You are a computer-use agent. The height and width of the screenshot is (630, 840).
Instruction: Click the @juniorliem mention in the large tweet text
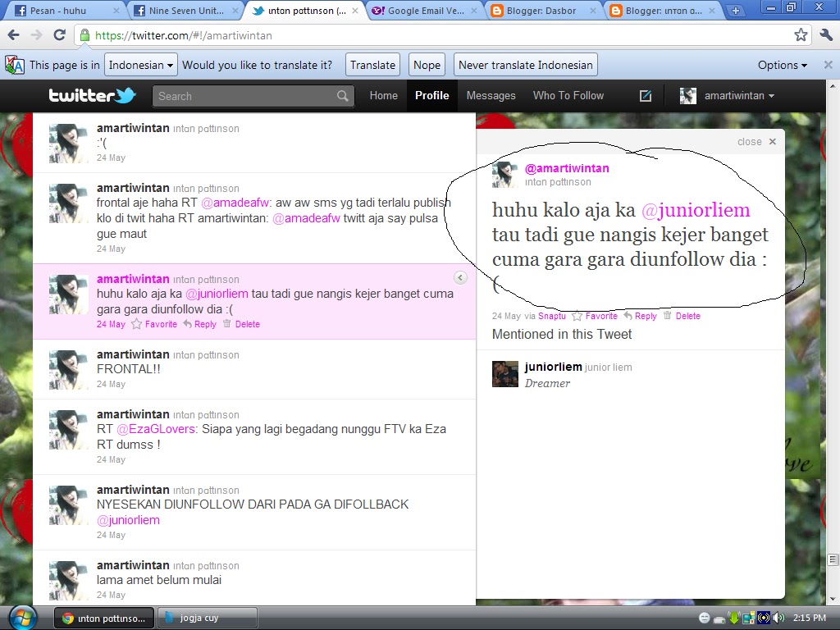(x=696, y=210)
